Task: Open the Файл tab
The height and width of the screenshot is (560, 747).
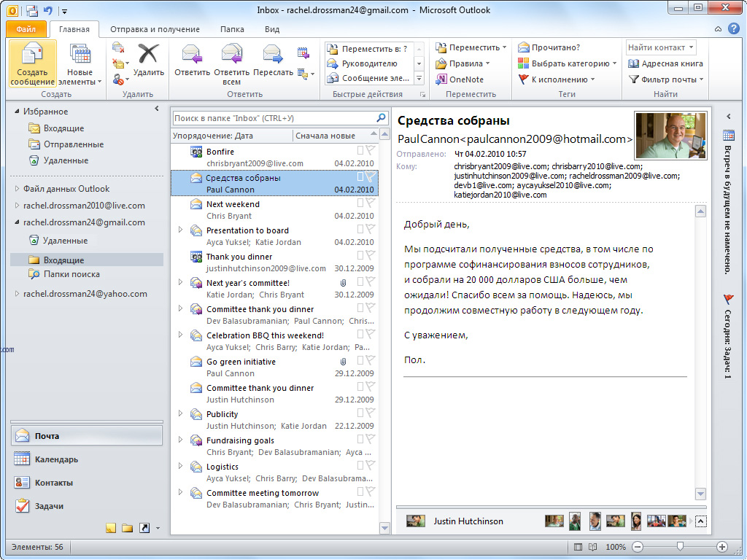Action: [x=26, y=29]
